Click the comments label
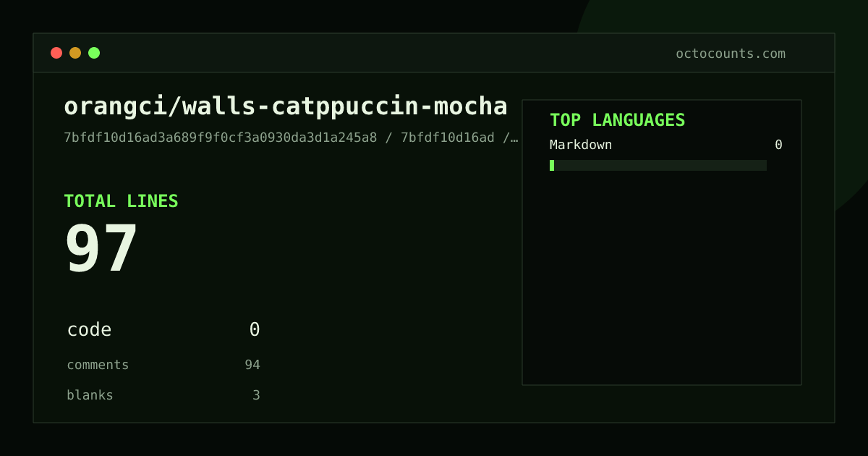 coord(98,365)
